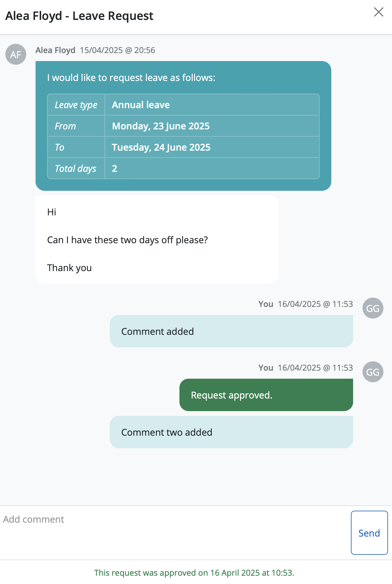Click the Alea Floyd - Leave Request title
The height and width of the screenshot is (584, 392).
pyautogui.click(x=79, y=16)
